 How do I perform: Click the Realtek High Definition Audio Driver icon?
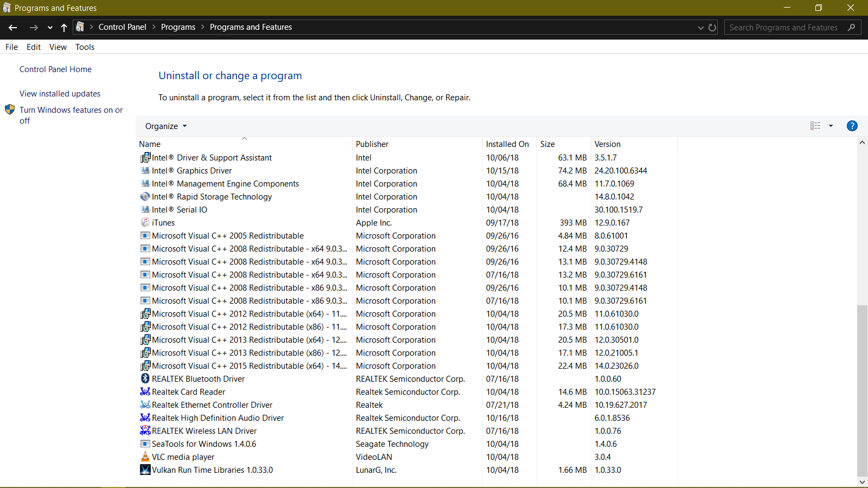pyautogui.click(x=145, y=418)
